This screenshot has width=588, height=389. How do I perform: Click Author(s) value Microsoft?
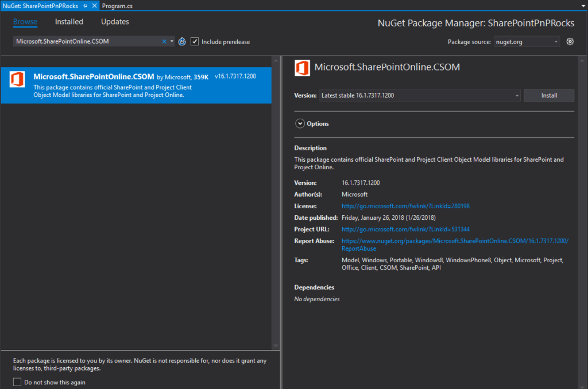point(354,194)
